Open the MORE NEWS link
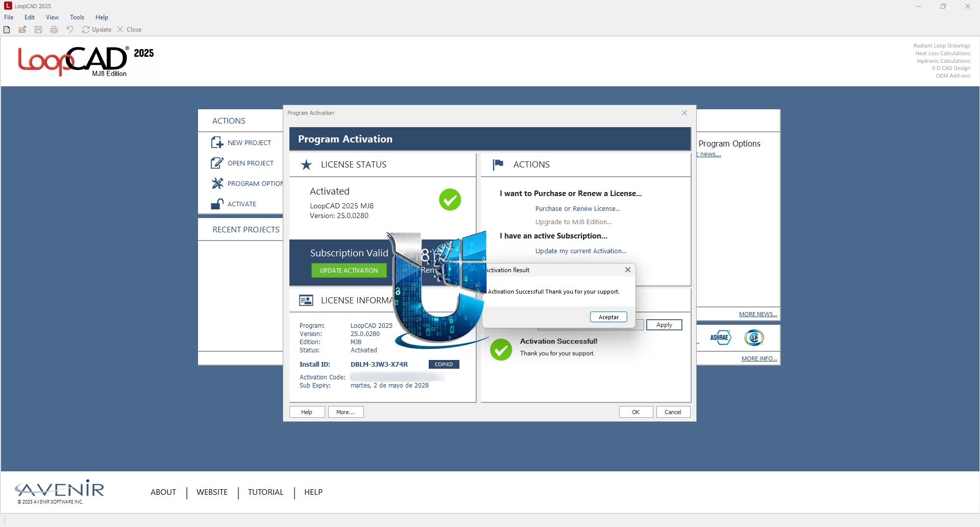Viewport: 980px width, 527px height. [758, 314]
